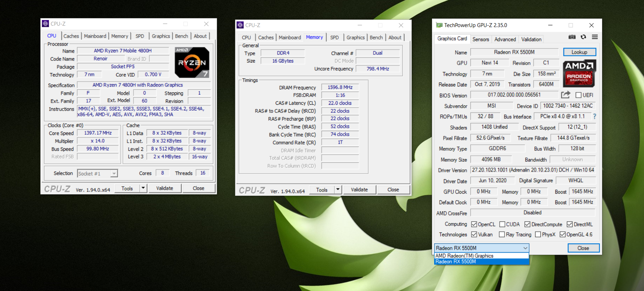This screenshot has height=291, width=644.
Task: Open the Socket #1 selection dropdown
Action: click(97, 173)
